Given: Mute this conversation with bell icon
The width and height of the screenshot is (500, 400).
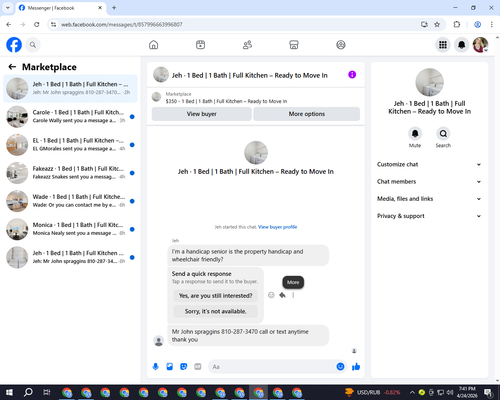Looking at the screenshot, I should pos(415,134).
